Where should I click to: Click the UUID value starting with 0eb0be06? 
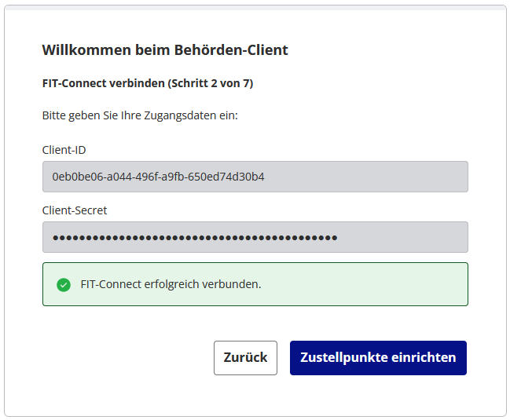point(158,177)
